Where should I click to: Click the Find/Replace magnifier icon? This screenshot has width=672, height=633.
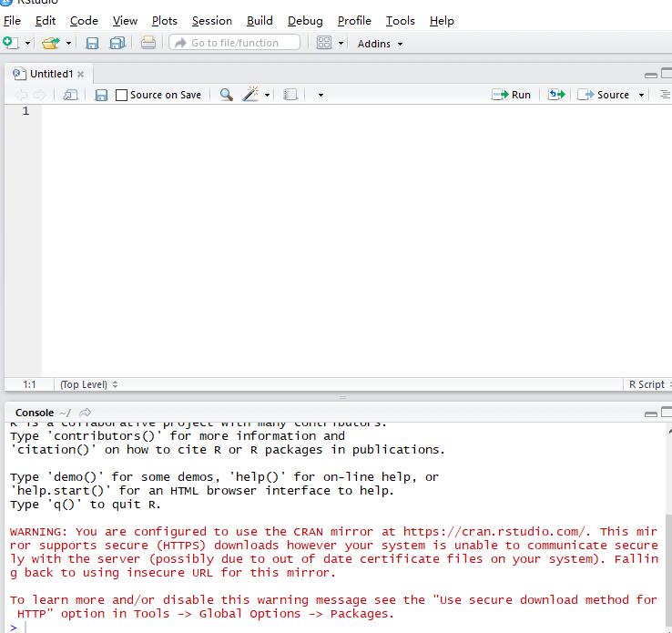(x=227, y=95)
